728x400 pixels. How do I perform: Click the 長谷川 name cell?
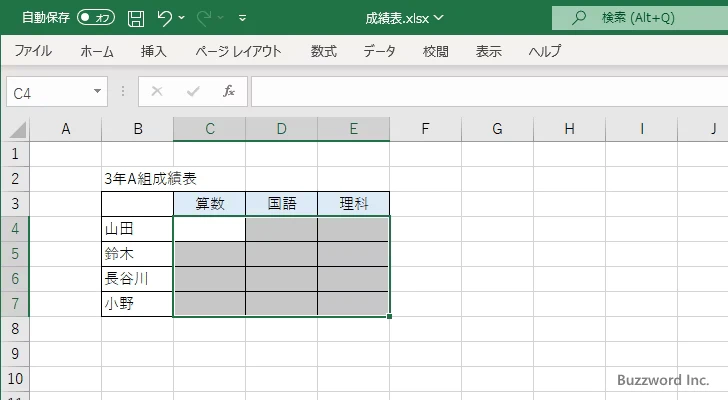137,279
